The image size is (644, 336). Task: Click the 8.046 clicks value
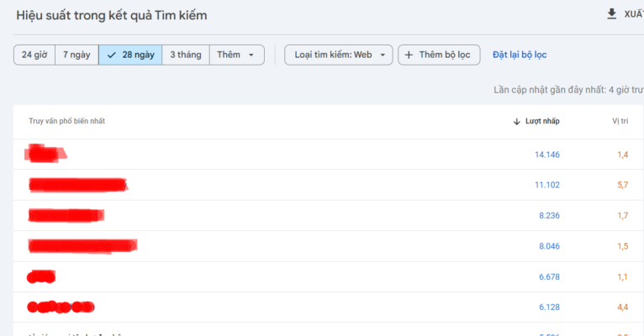(546, 246)
